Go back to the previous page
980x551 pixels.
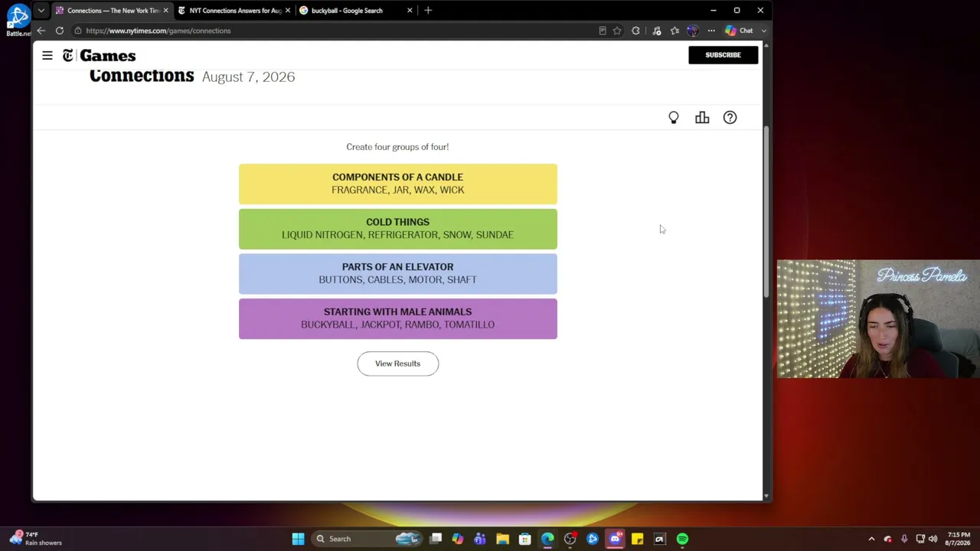[41, 31]
